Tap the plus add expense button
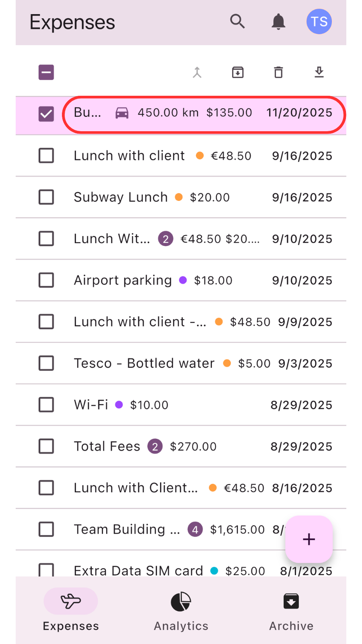The height and width of the screenshot is (644, 362). pyautogui.click(x=309, y=539)
